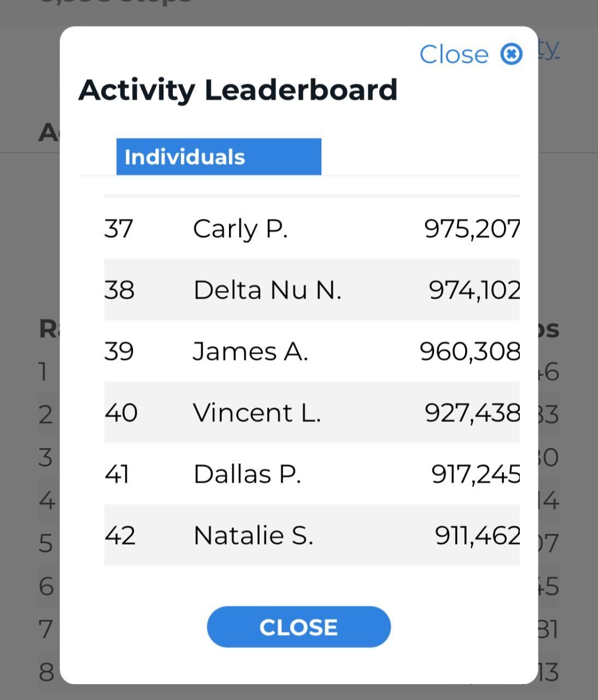Viewport: 598px width, 700px height.
Task: Select the Individuals tab
Action: tap(219, 157)
